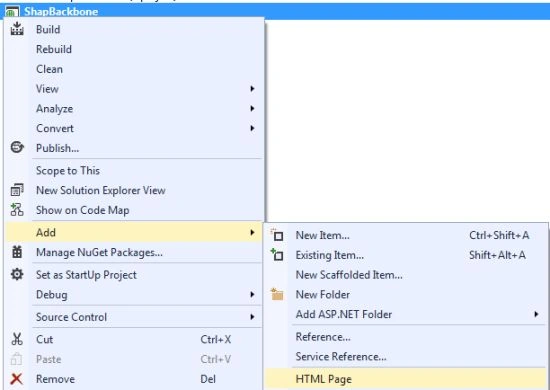Click the Existing Item icon in submenu
This screenshot has width=550, height=390.
click(x=277, y=255)
